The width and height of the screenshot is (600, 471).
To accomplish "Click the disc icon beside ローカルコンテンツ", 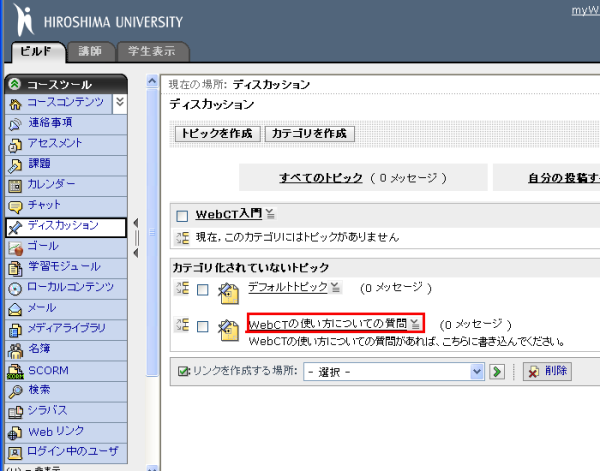I will [x=15, y=289].
